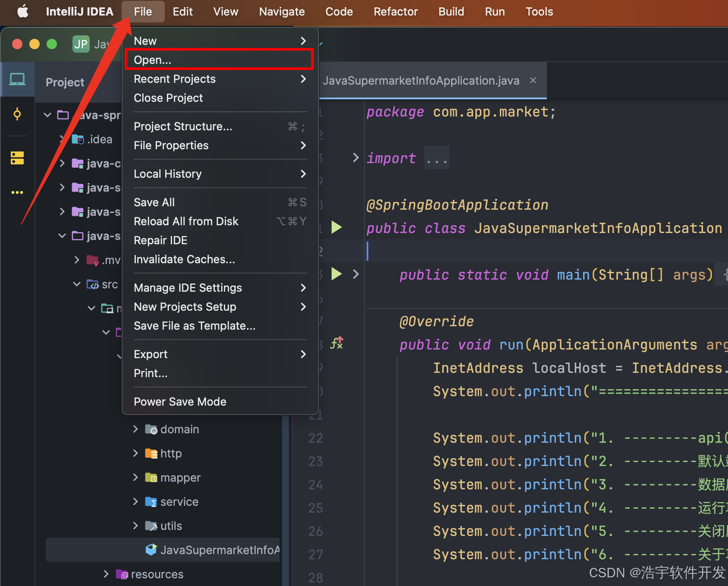
Task: Toggle Power Save Mode
Action: pos(220,402)
